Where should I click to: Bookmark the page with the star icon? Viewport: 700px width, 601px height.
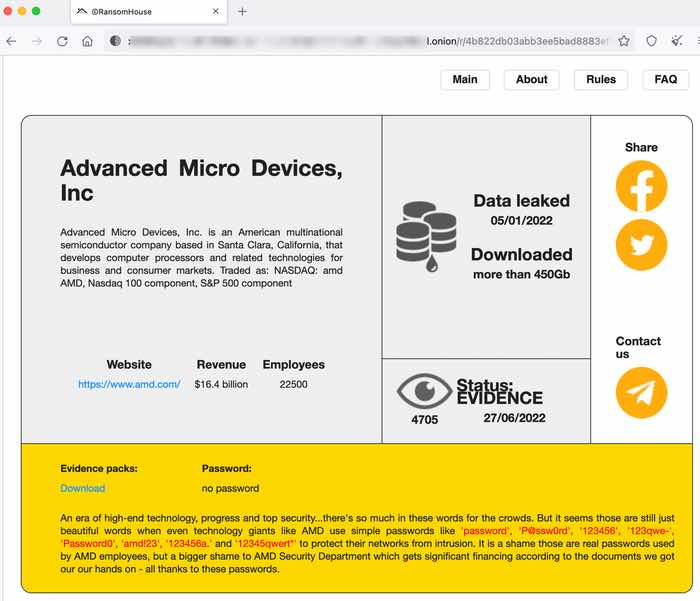[x=624, y=41]
